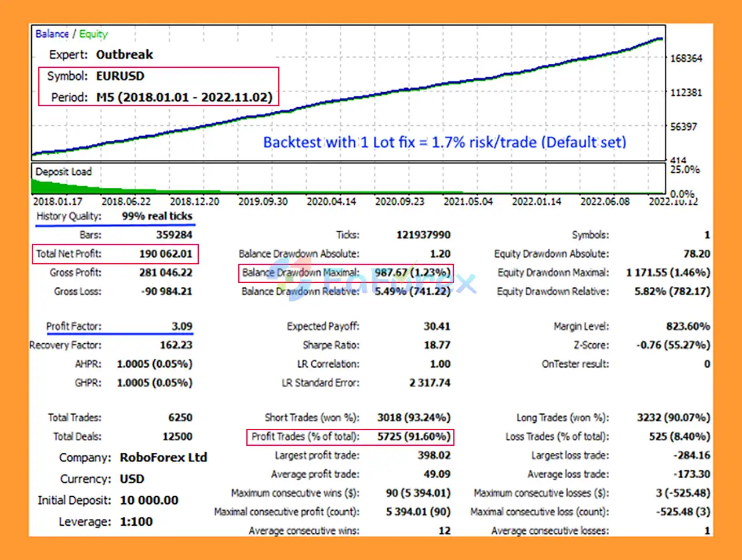Click the Deposit Load chart label

coord(63,172)
